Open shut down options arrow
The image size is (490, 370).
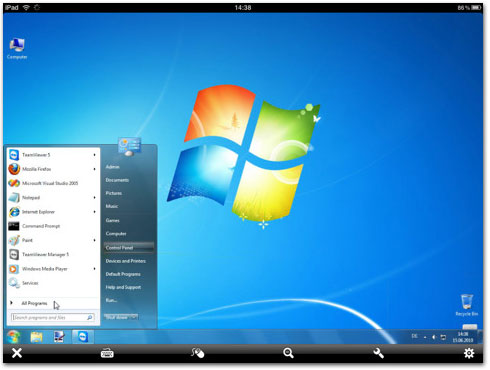(x=134, y=317)
